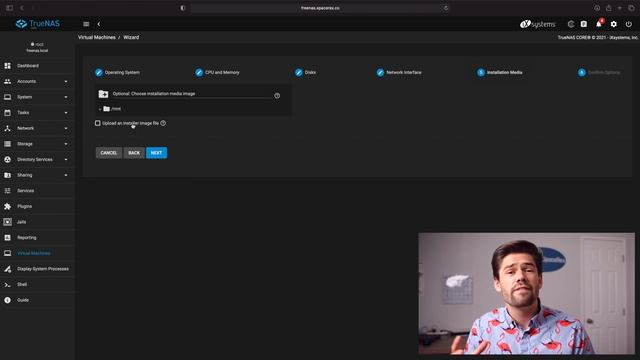Screen dimensions: 640x360
Task: Click the Jails sidebar icon
Action: click(7, 222)
